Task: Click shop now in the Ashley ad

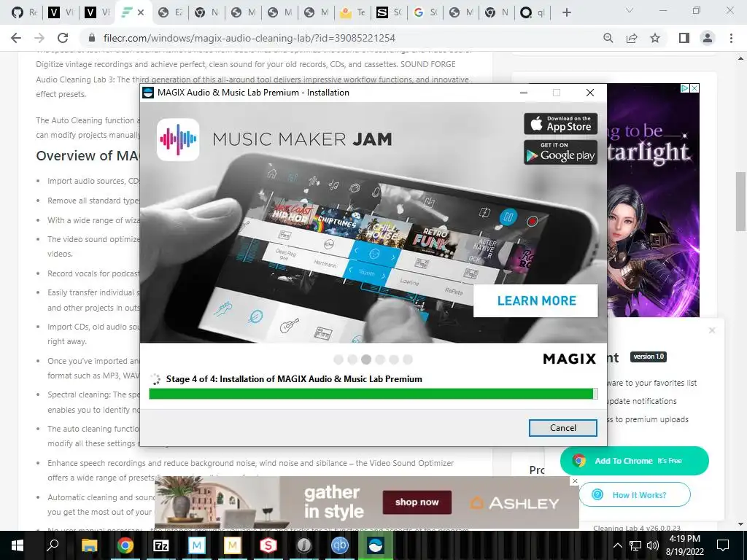Action: (417, 502)
